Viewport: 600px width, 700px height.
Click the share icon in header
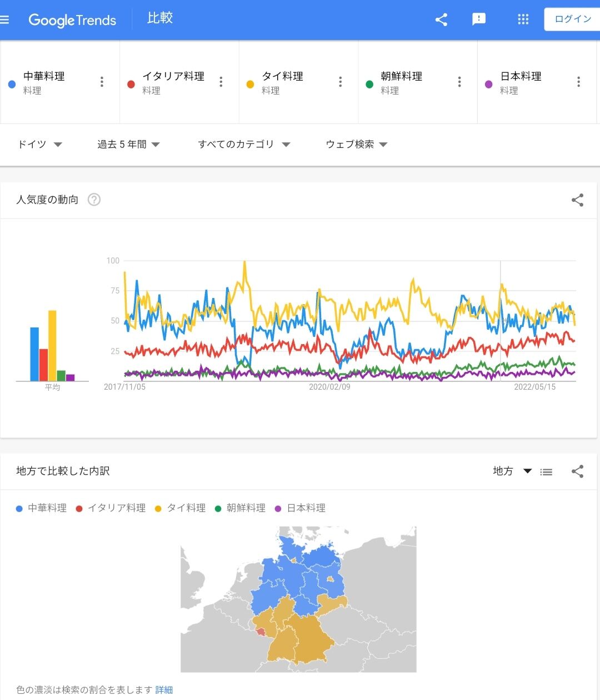[441, 19]
